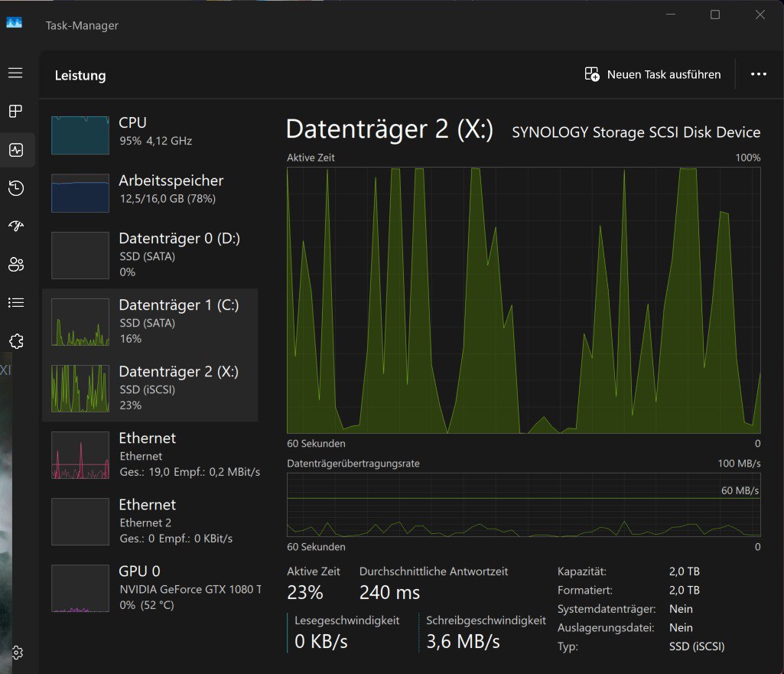Image resolution: width=784 pixels, height=674 pixels.
Task: Click the Schreibgeschwindigkeit label
Action: pyautogui.click(x=486, y=620)
